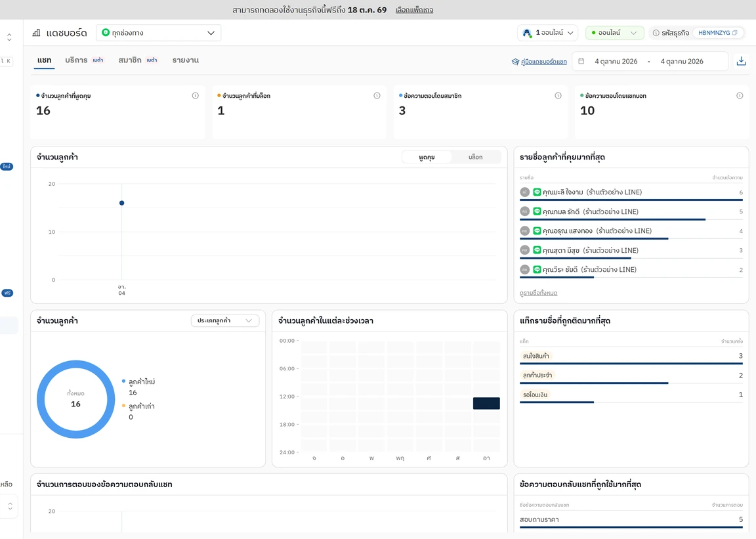Click the avatar of คุณสุดา มีสุข

click(524, 250)
